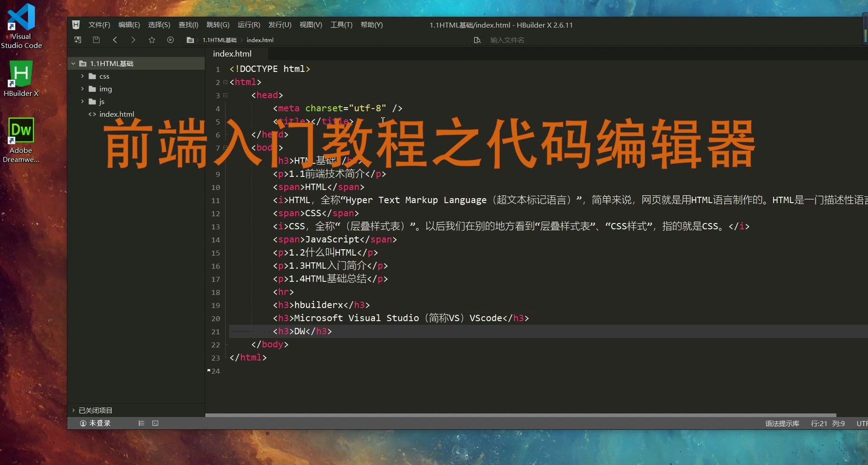Click the <hr> tag on line 18
The image size is (868, 465).
click(283, 292)
